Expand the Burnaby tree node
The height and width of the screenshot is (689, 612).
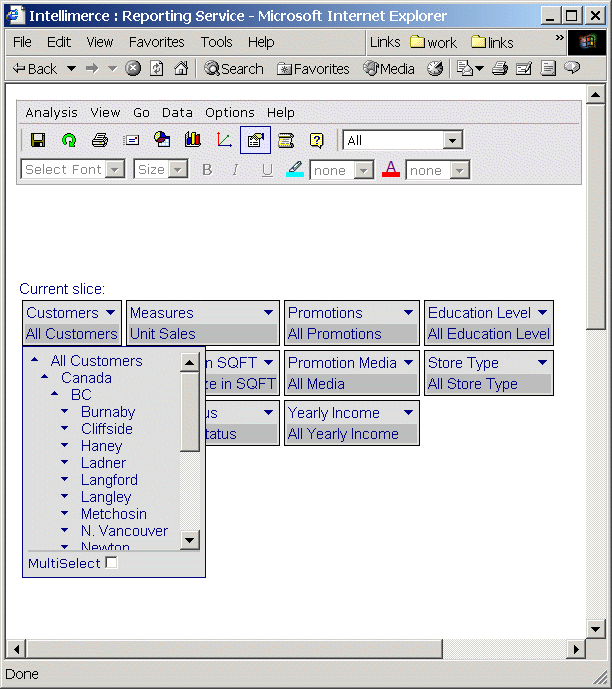click(x=65, y=411)
